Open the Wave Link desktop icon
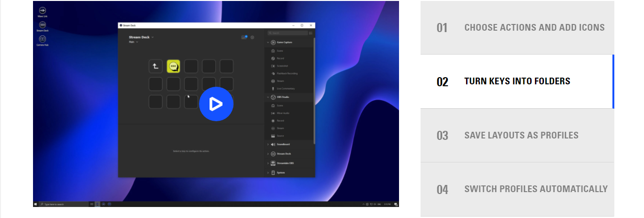644x218 pixels. click(43, 12)
